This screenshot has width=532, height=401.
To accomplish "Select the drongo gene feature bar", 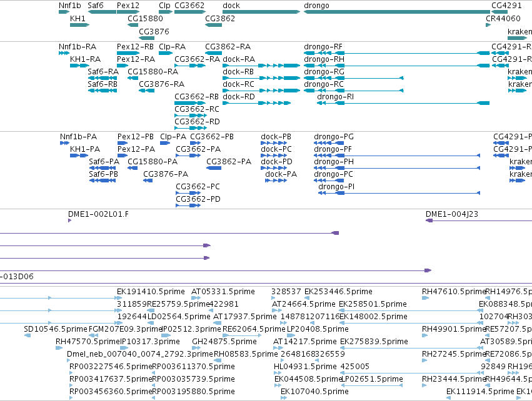I will (396, 12).
